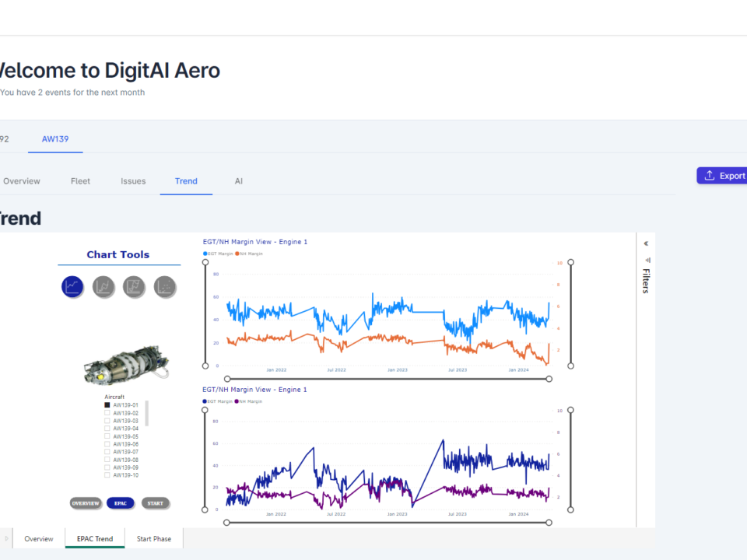This screenshot has height=560, width=747.
Task: Select the line chart tool icon
Action: point(72,287)
